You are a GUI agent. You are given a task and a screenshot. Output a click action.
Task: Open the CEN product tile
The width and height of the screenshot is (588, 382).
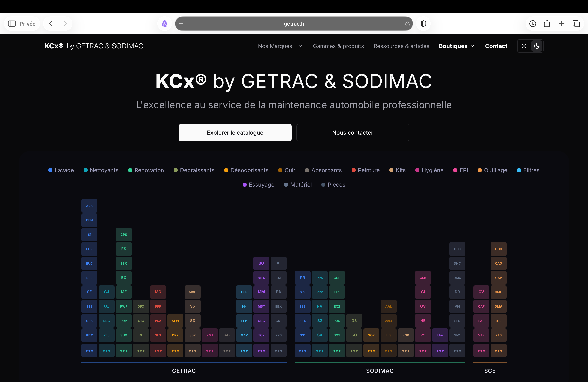pyautogui.click(x=89, y=220)
